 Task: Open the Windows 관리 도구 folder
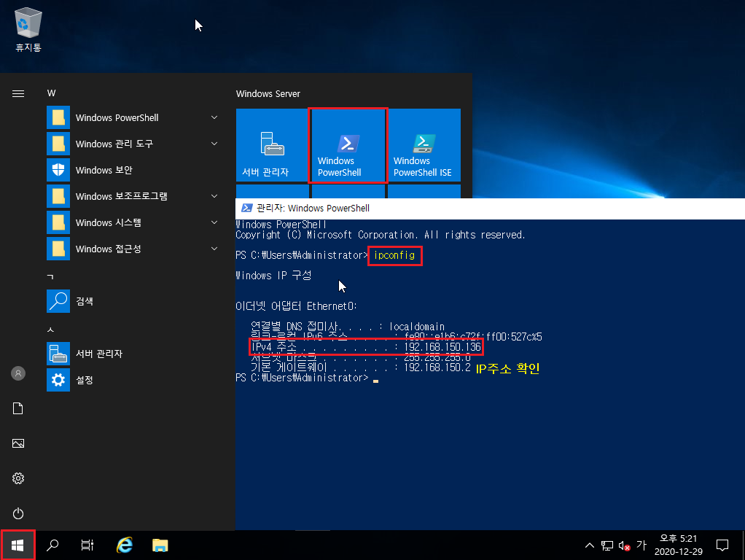[134, 144]
